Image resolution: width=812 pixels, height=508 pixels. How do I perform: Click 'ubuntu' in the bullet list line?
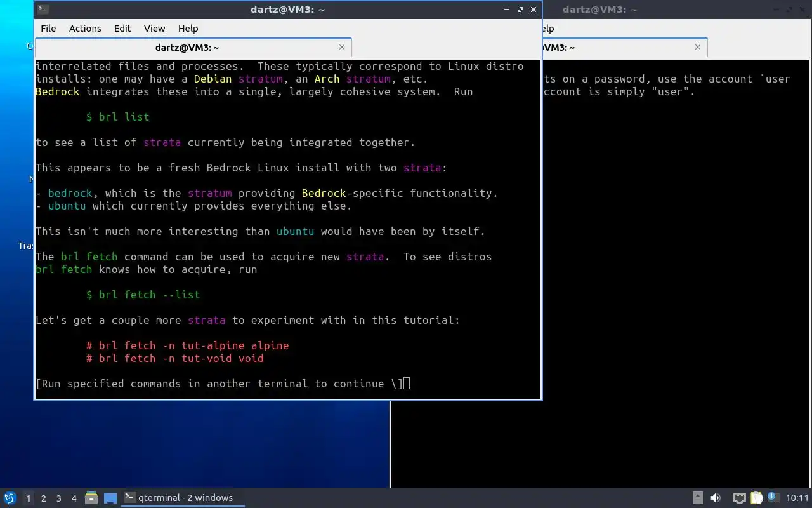(67, 206)
